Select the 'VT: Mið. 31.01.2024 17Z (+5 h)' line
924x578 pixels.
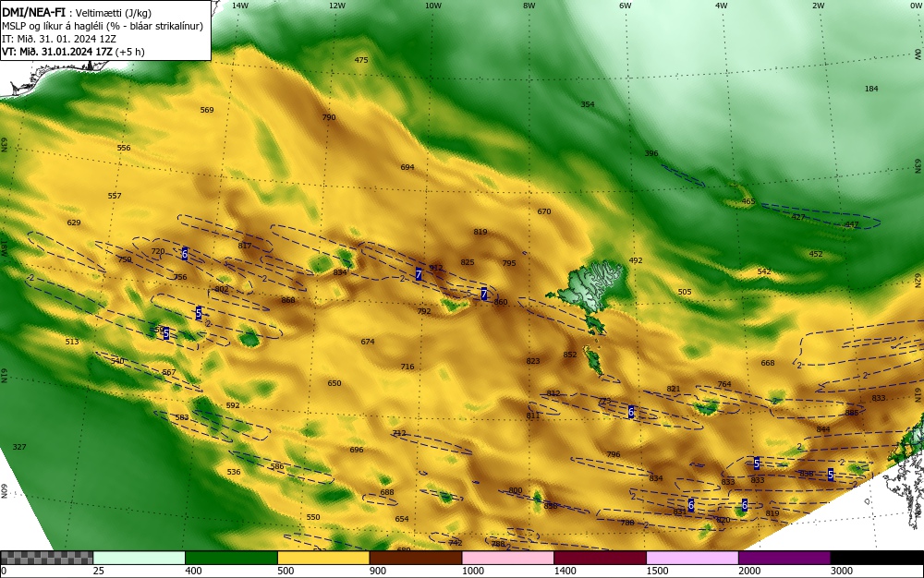pyautogui.click(x=73, y=52)
